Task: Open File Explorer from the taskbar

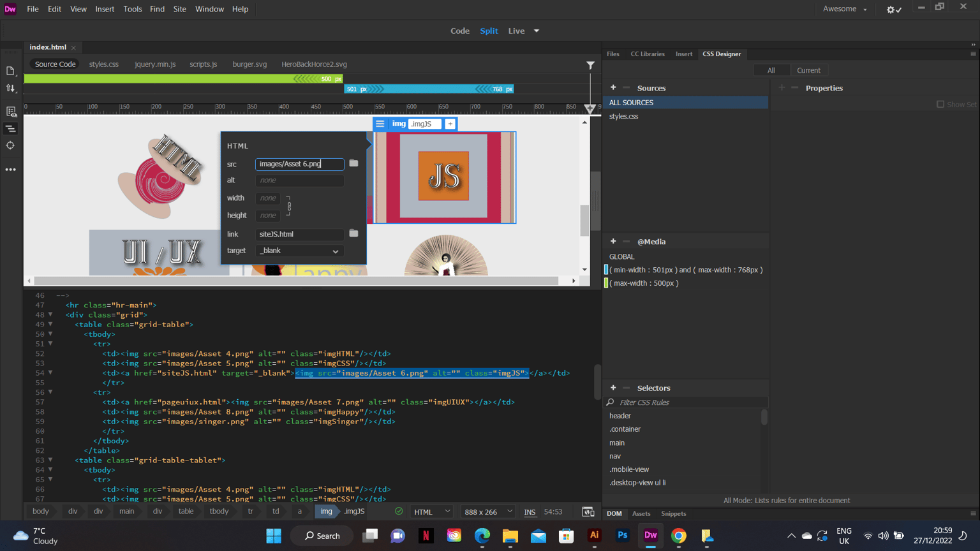Action: (x=510, y=536)
